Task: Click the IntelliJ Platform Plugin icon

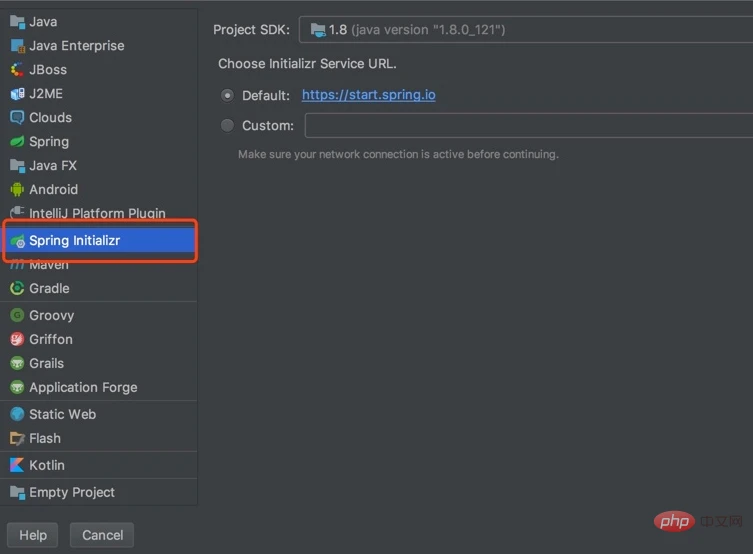Action: point(17,212)
